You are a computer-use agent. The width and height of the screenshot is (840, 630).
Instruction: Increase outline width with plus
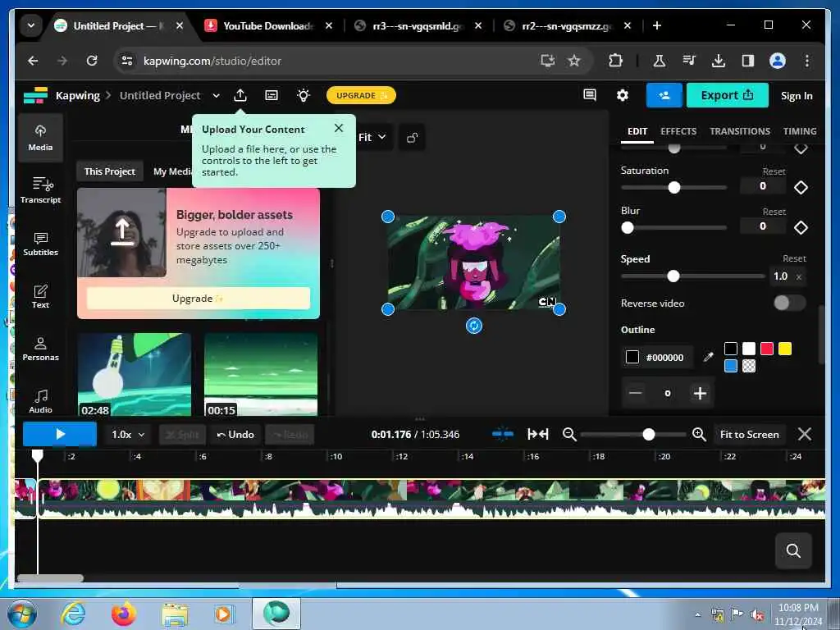[x=700, y=393]
